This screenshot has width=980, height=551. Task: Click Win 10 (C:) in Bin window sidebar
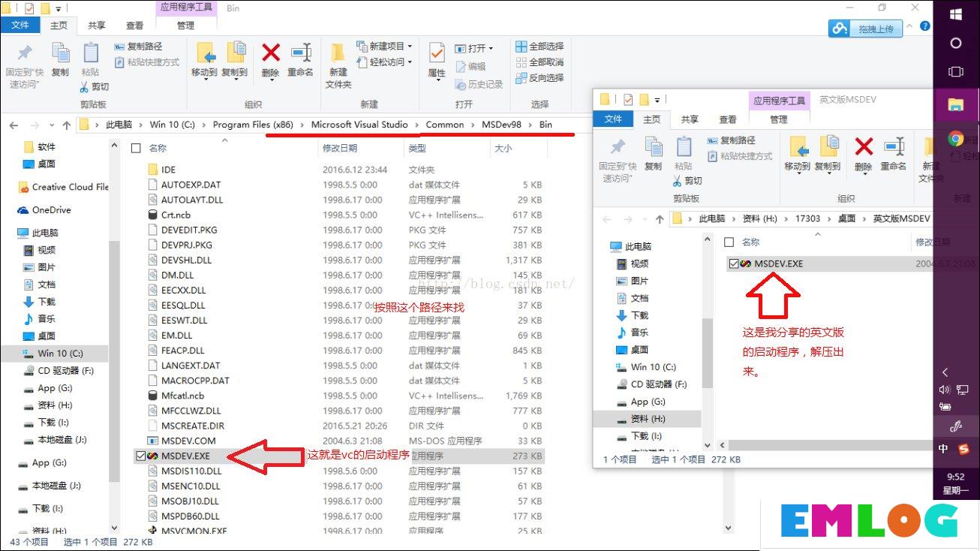click(x=60, y=353)
